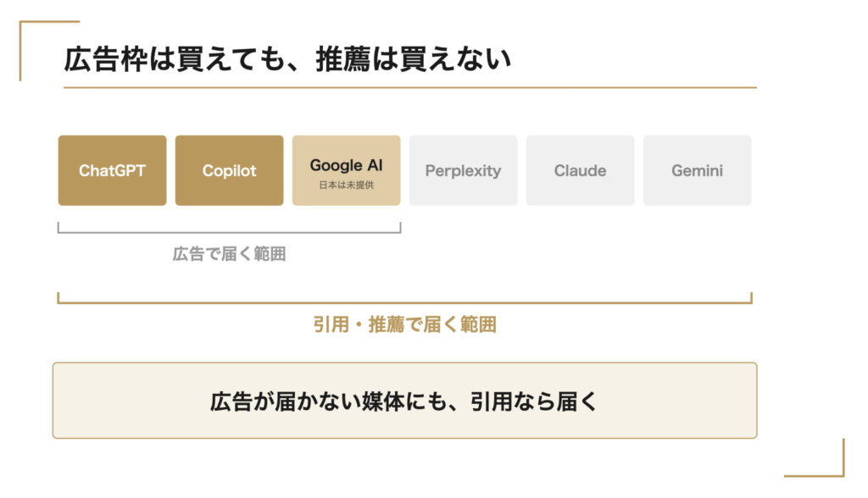The width and height of the screenshot is (868, 498).
Task: Click the gold underline beneath the title
Action: tap(410, 87)
